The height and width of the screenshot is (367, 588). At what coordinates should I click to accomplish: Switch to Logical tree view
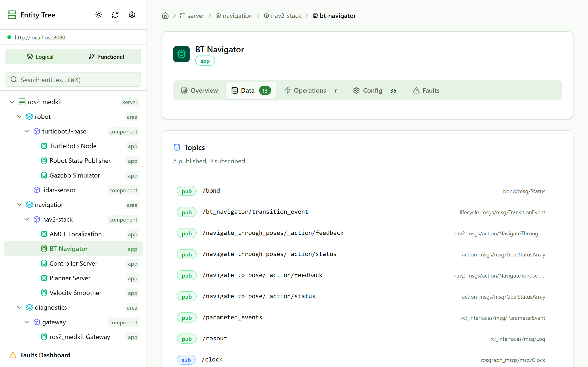pos(40,57)
